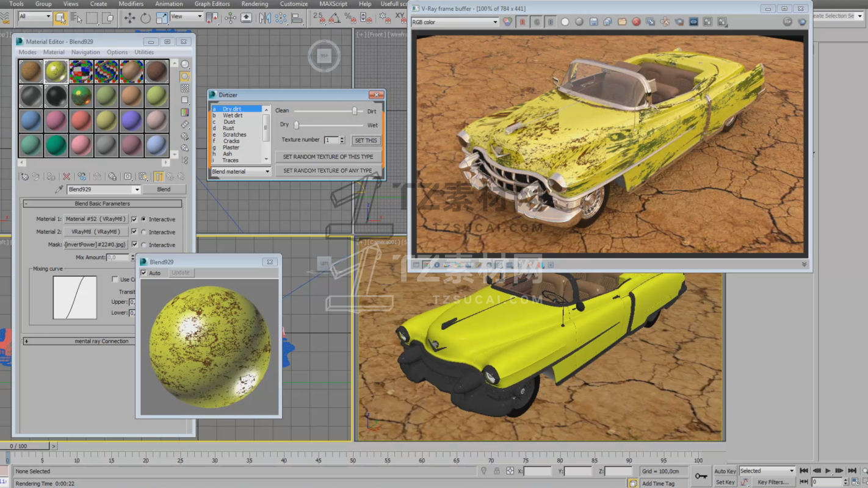Save image in V-Ray frame buffer
Viewport: 868px width, 488px height.
593,22
